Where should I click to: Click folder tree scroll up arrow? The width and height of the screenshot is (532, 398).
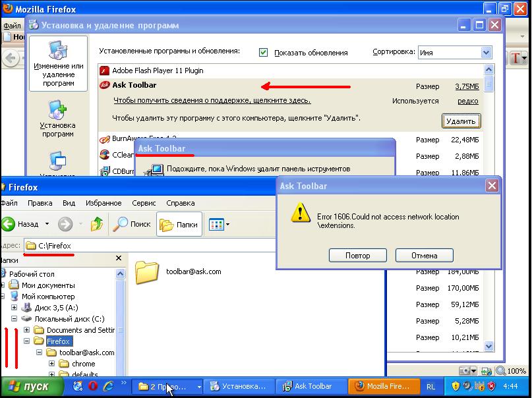tap(120, 273)
